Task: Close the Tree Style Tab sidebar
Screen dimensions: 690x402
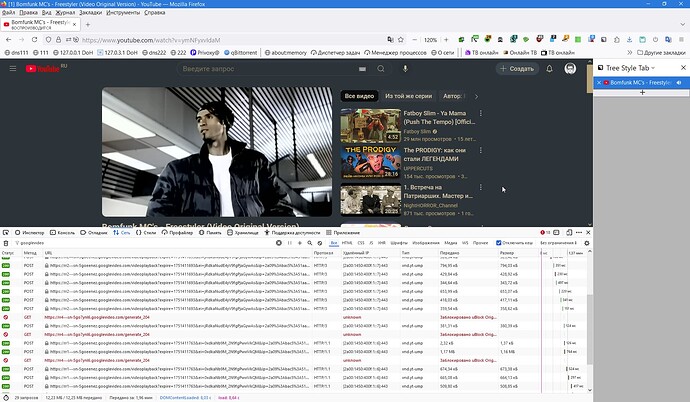Action: click(683, 68)
